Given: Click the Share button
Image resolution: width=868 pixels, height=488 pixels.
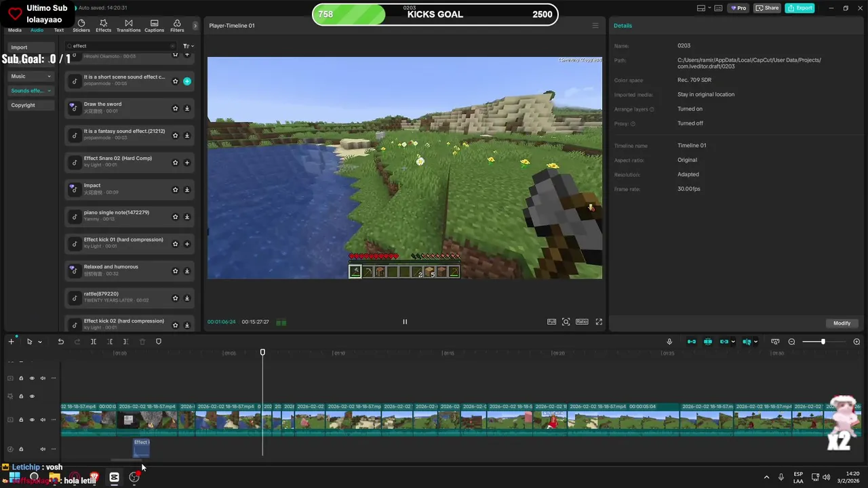Looking at the screenshot, I should [768, 8].
